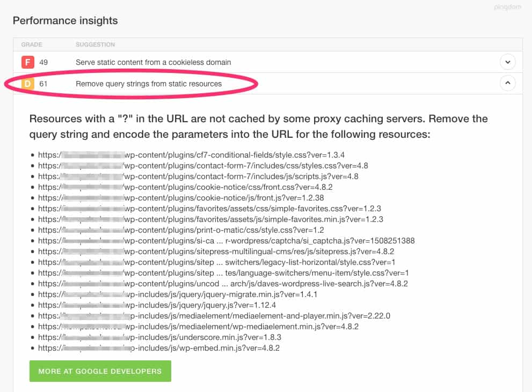Collapse the query strings suggestion chevron

[x=507, y=83]
